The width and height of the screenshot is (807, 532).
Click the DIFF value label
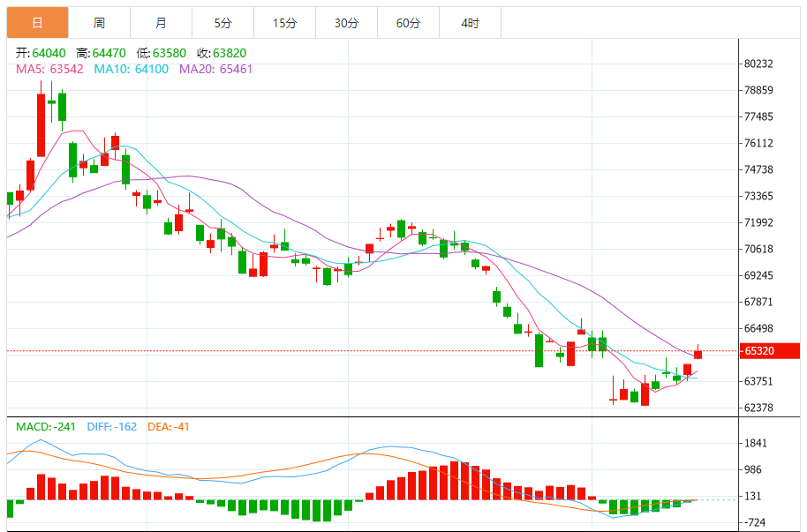coord(111,427)
